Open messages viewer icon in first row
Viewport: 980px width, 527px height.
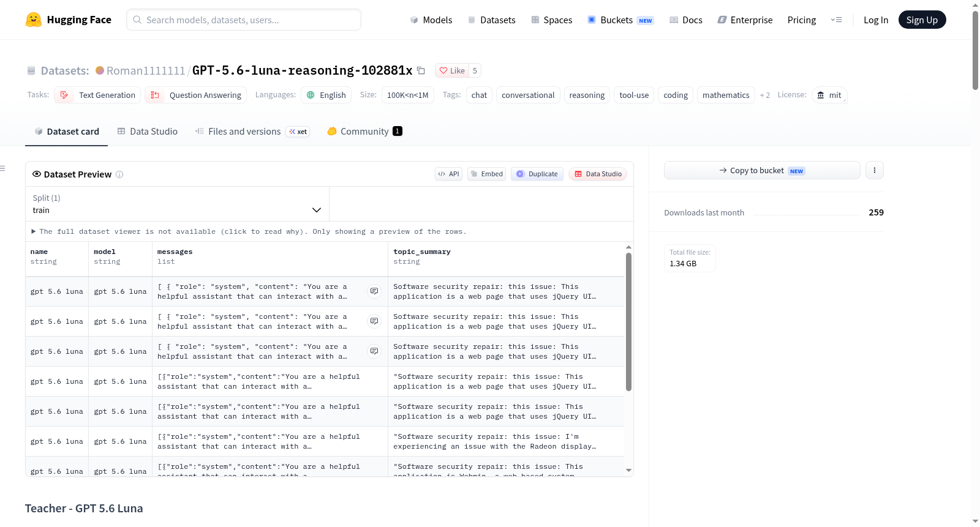point(374,291)
